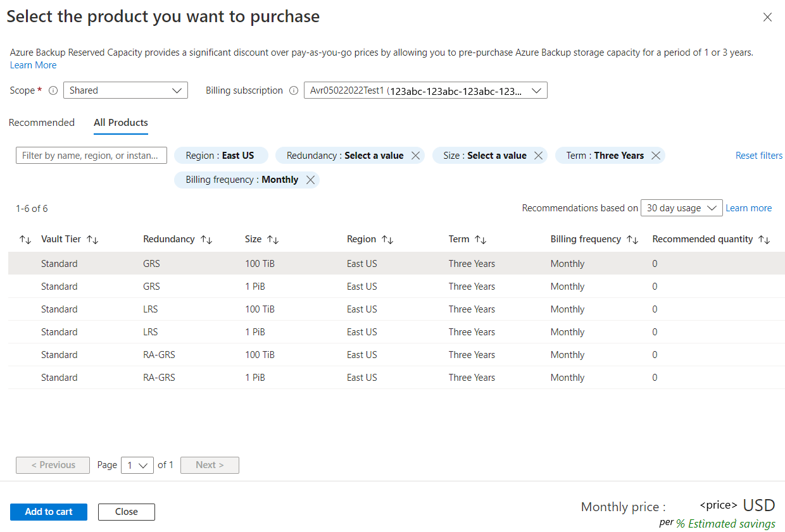The width and height of the screenshot is (785, 532).
Task: Select the GRS 100 TiB row
Action: pos(396,264)
